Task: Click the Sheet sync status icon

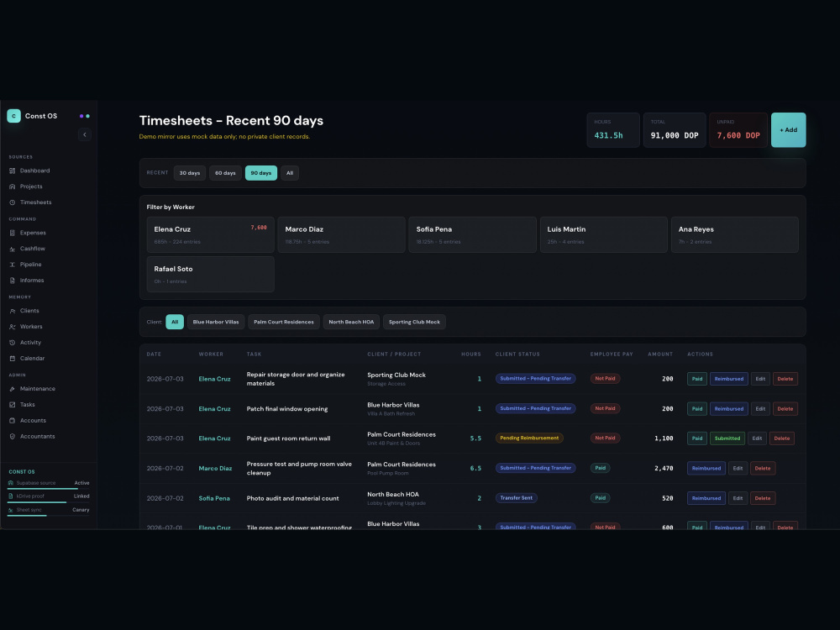Action: point(11,510)
